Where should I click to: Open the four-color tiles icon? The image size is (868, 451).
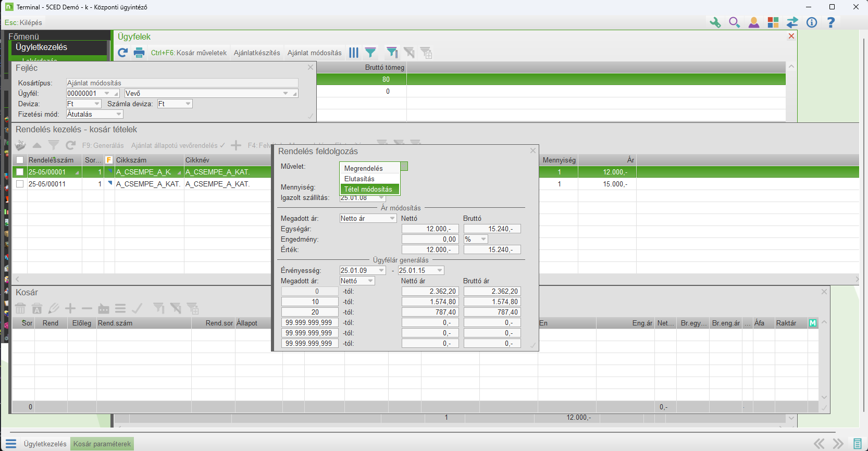point(773,22)
